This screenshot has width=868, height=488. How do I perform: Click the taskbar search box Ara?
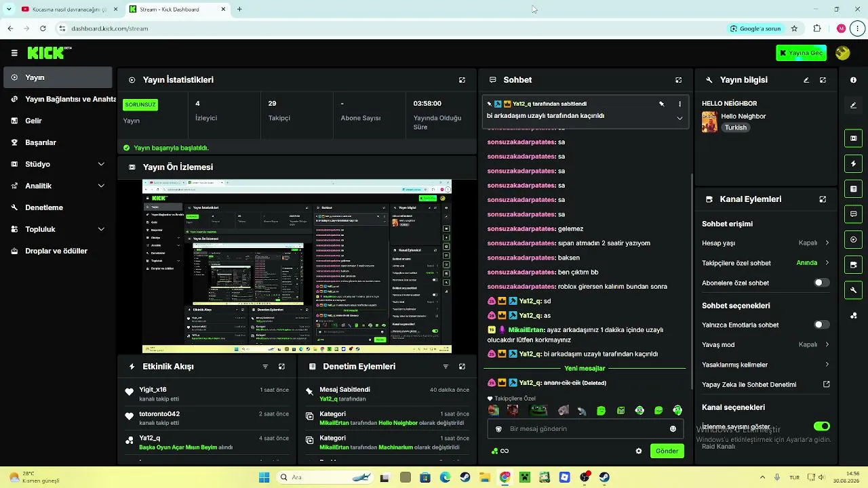[x=325, y=477]
